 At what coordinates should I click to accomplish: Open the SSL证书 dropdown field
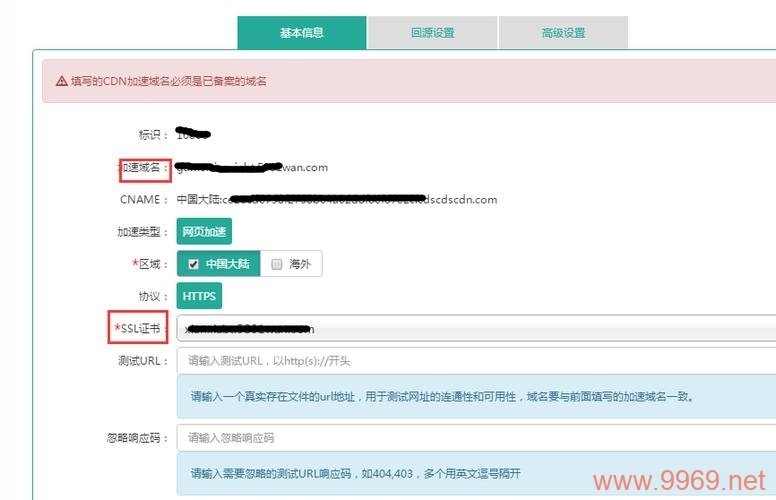point(476,328)
